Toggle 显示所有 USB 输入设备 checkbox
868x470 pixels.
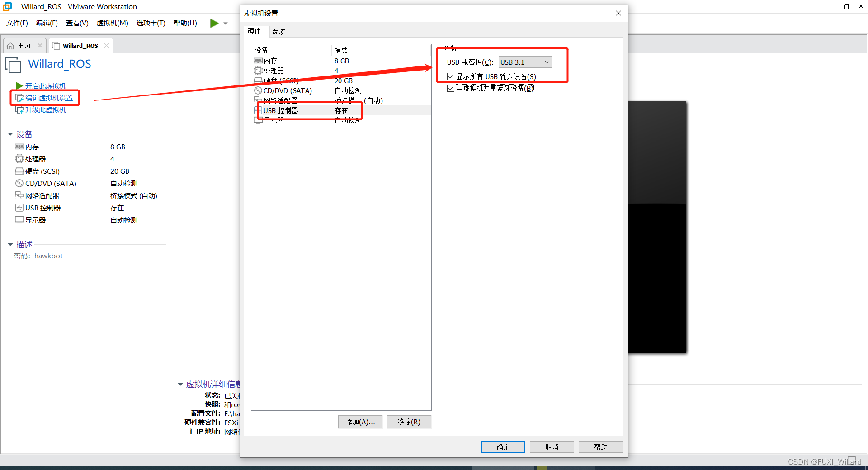click(451, 76)
